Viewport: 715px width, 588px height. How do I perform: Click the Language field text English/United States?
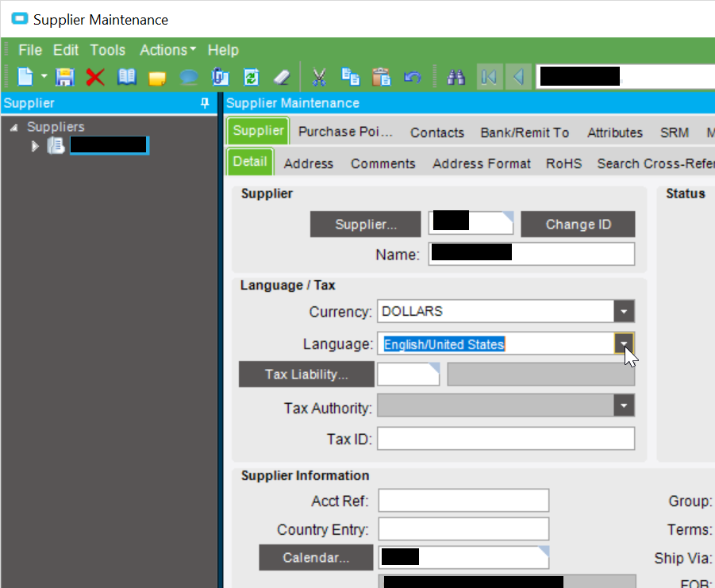[x=444, y=344]
